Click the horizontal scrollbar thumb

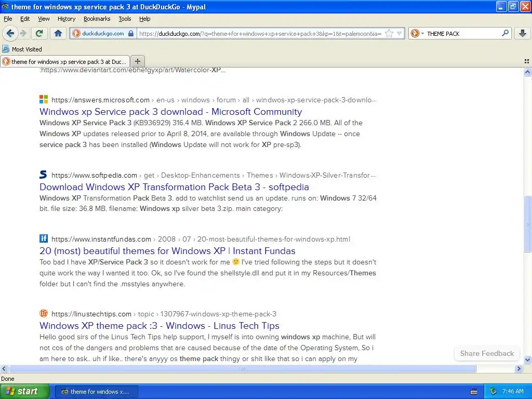click(242, 368)
